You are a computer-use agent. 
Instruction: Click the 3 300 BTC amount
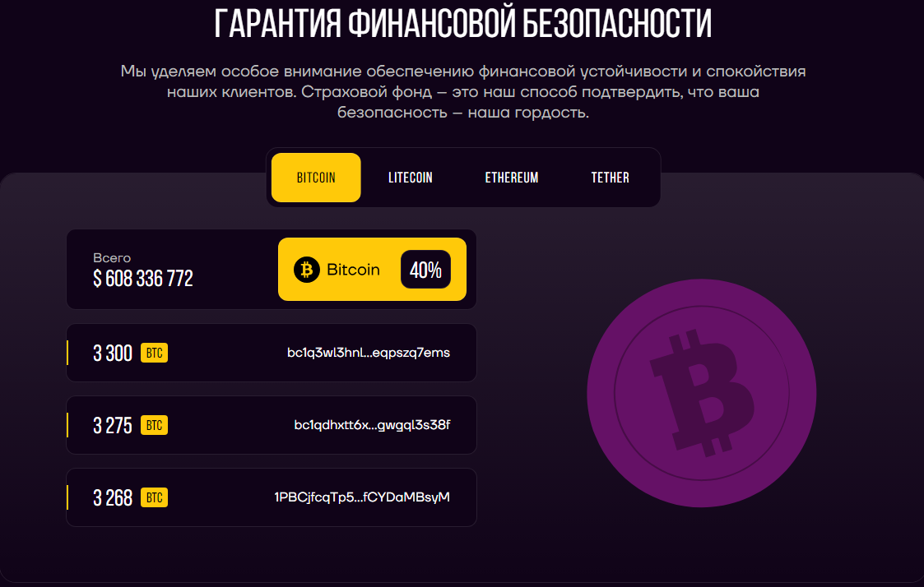pyautogui.click(x=113, y=354)
